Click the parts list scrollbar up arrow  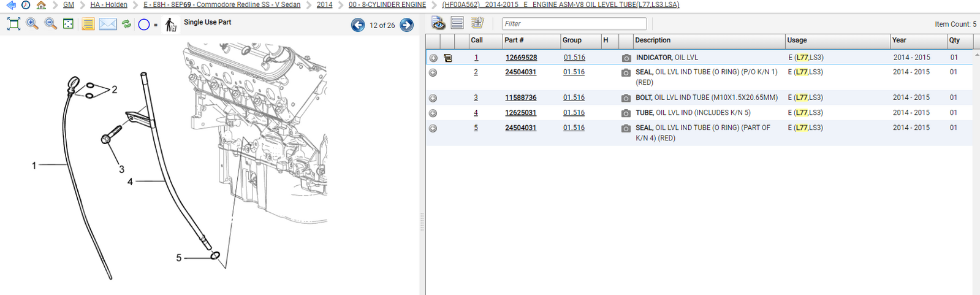[976, 55]
